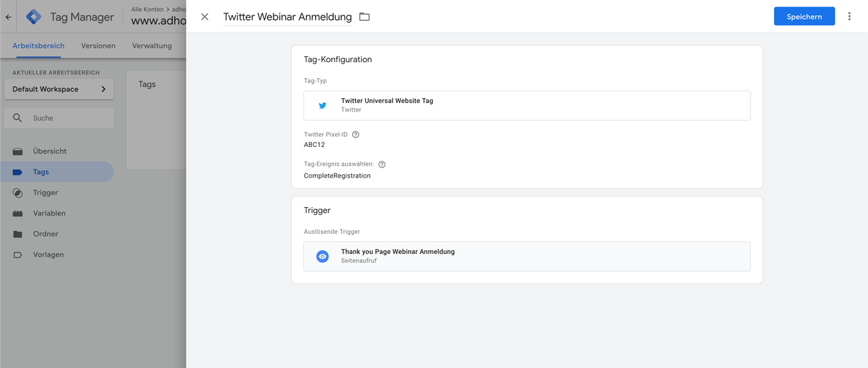
Task: Close the Twitter Webinar Anmeldung panel
Action: tap(205, 17)
